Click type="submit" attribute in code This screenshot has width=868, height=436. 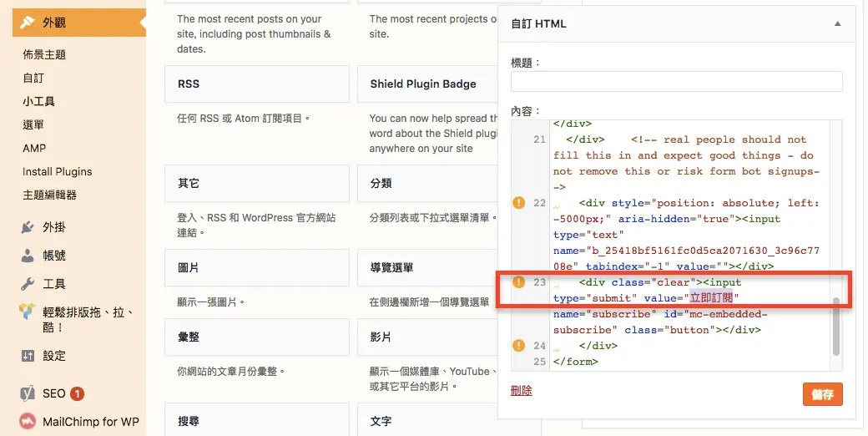click(595, 298)
